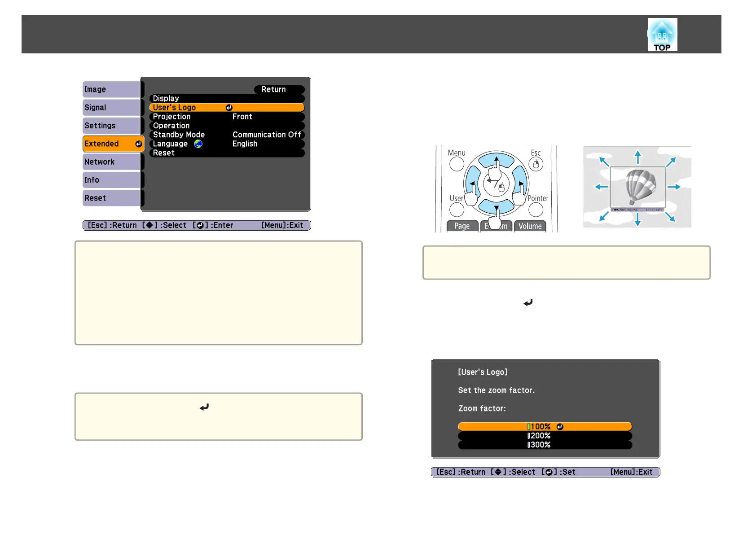Image resolution: width=756 pixels, height=534 pixels.
Task: Click the right arrow on remote pad
Action: click(521, 184)
